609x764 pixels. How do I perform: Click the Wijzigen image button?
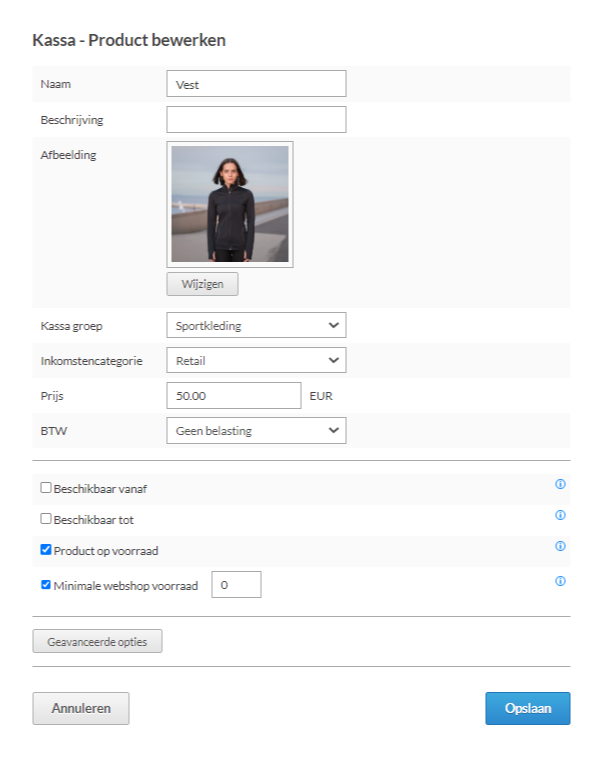[203, 284]
